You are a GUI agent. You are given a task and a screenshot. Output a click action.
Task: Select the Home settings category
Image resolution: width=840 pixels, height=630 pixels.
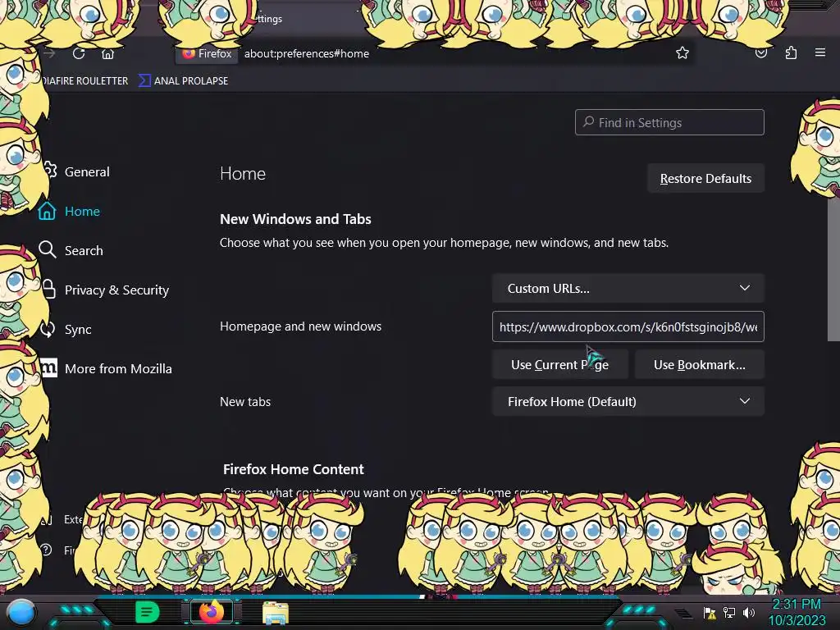(x=69, y=211)
